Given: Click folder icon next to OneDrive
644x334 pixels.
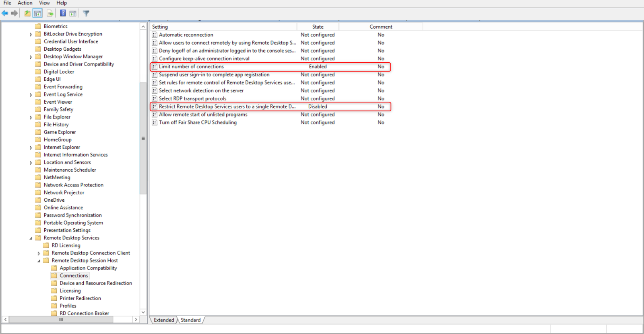Looking at the screenshot, I should 38,200.
